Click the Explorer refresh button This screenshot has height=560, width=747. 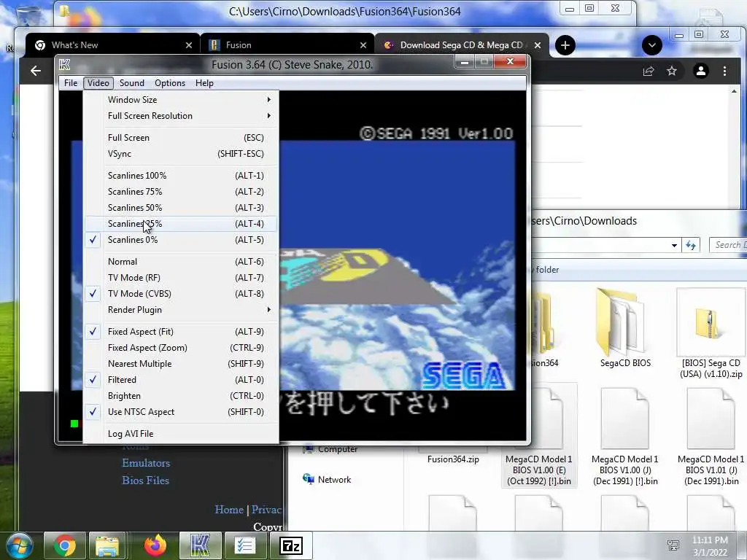click(x=691, y=245)
